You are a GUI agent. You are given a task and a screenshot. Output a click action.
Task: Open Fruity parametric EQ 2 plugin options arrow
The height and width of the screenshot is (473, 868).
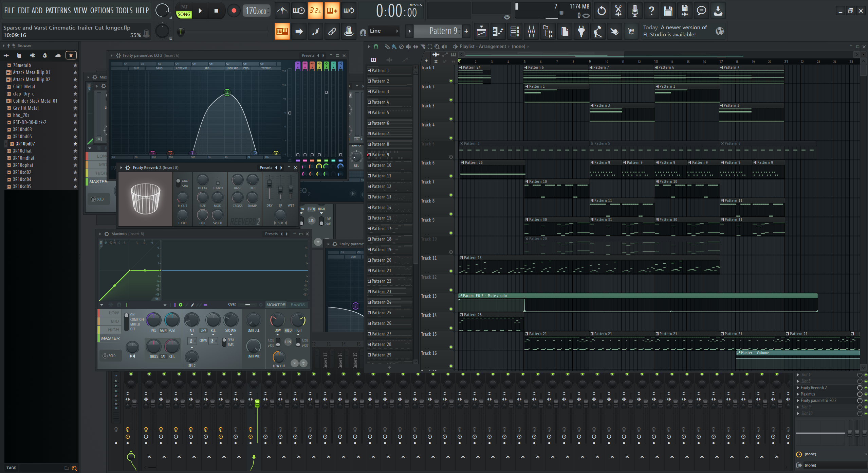(x=112, y=55)
